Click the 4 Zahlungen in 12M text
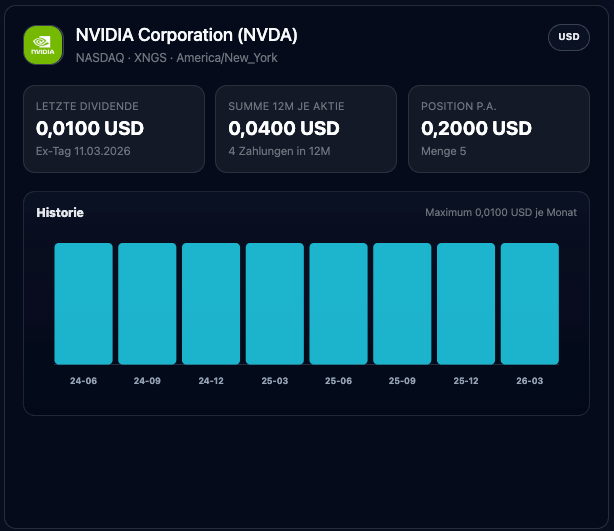The height and width of the screenshot is (531, 614). click(x=279, y=151)
